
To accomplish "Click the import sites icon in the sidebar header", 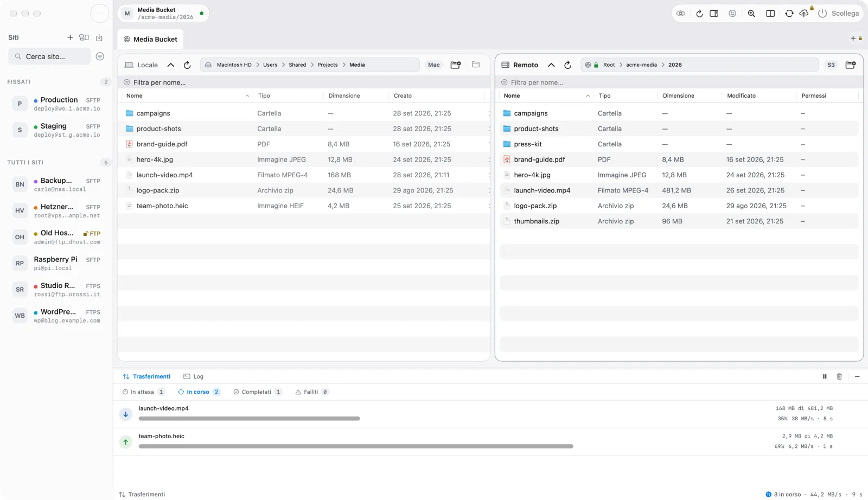I will click(99, 37).
